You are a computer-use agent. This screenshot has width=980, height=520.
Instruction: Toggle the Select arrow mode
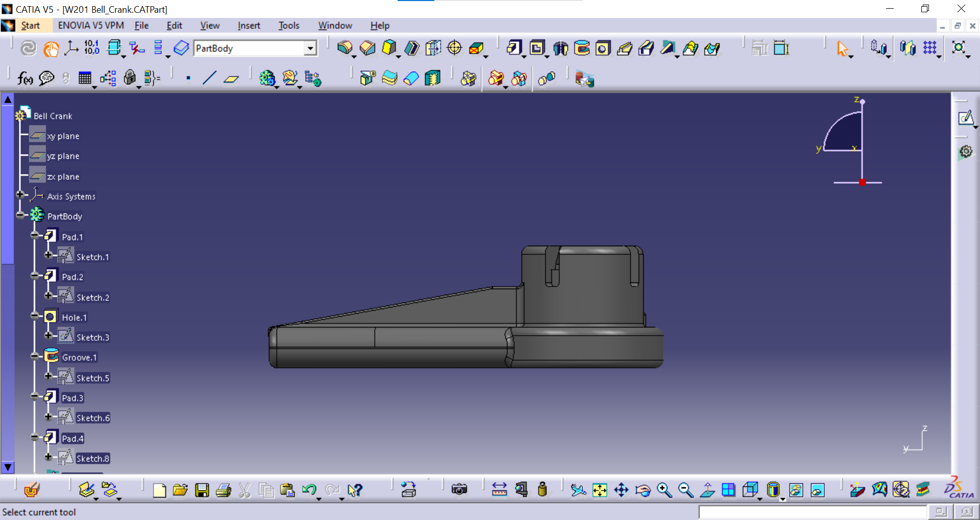click(x=842, y=48)
